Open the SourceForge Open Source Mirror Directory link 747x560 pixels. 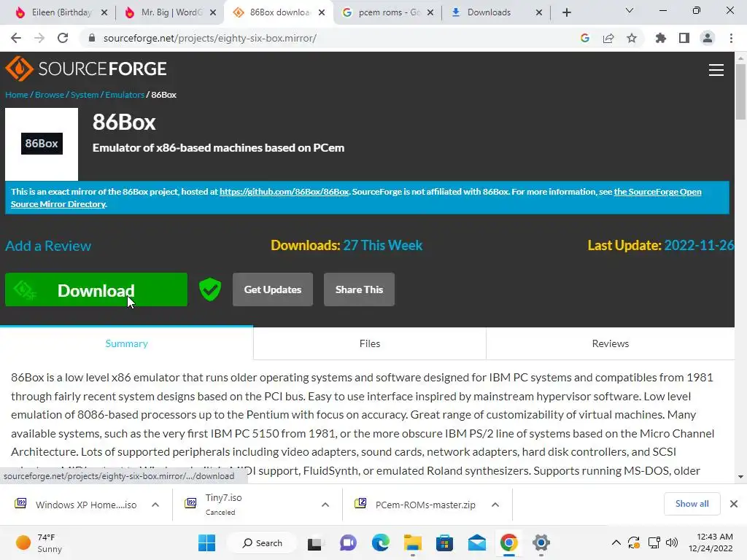pos(657,192)
